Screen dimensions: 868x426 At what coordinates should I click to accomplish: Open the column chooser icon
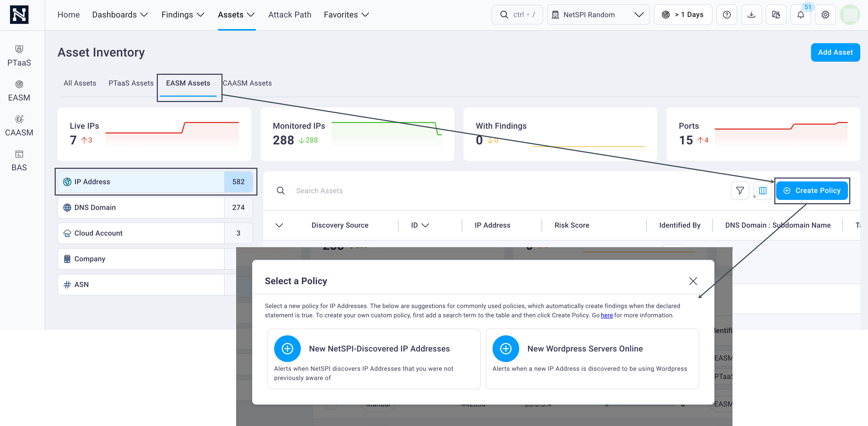pyautogui.click(x=763, y=191)
